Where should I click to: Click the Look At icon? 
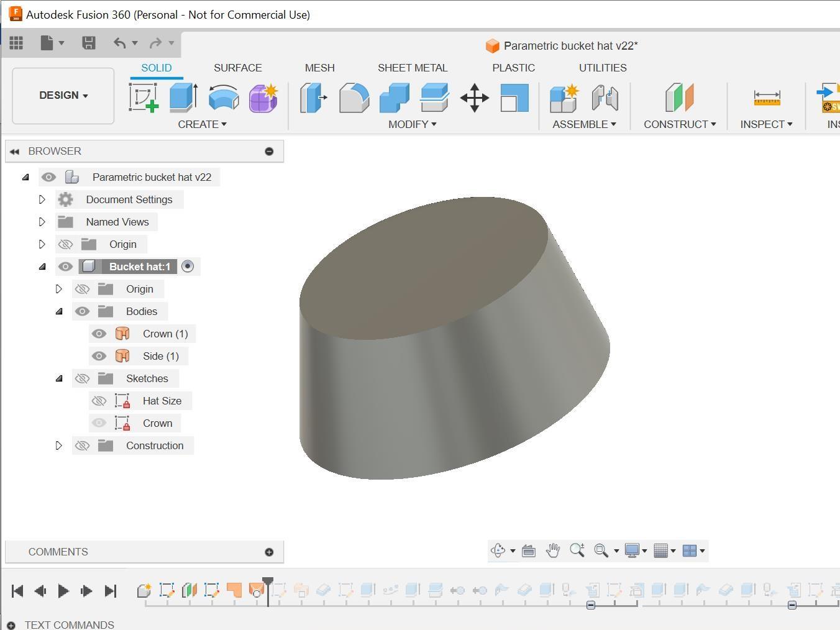coord(529,550)
